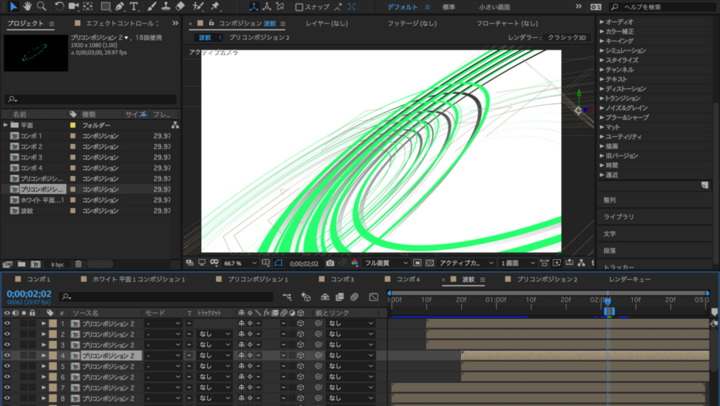Click the 8 bpc color depth button
Viewport: 720px width, 406px height.
[x=57, y=265]
